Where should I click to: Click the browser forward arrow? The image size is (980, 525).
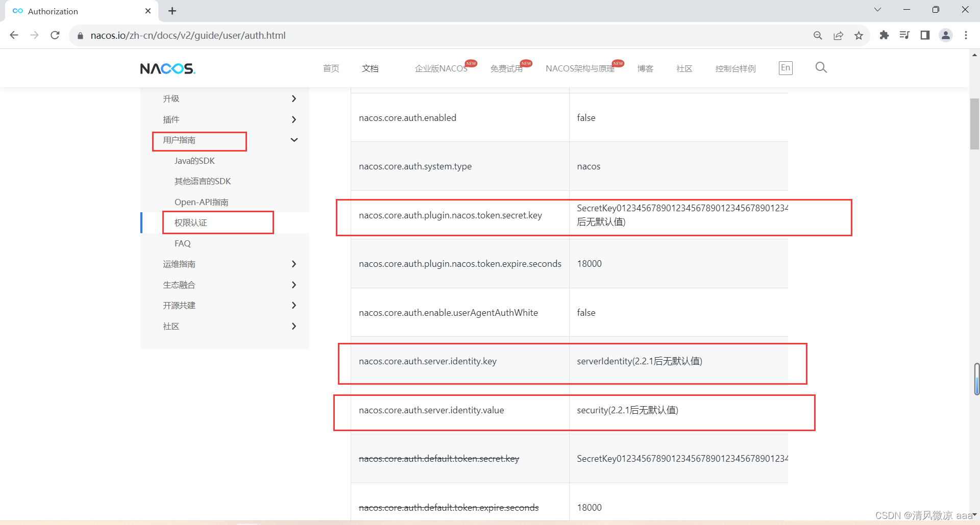35,35
